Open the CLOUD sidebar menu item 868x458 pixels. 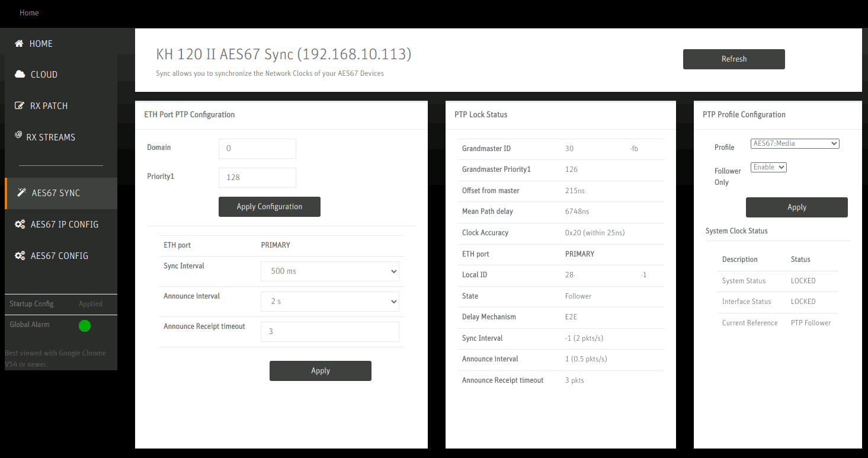61,75
